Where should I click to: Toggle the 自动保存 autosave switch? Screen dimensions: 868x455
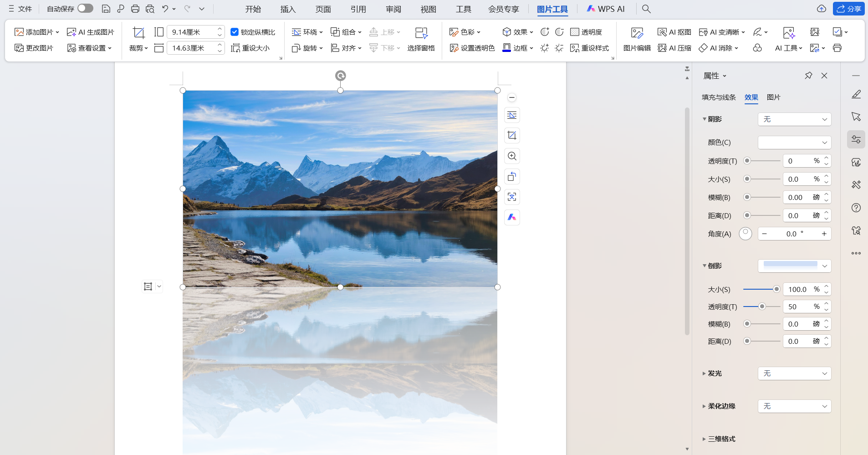[85, 9]
